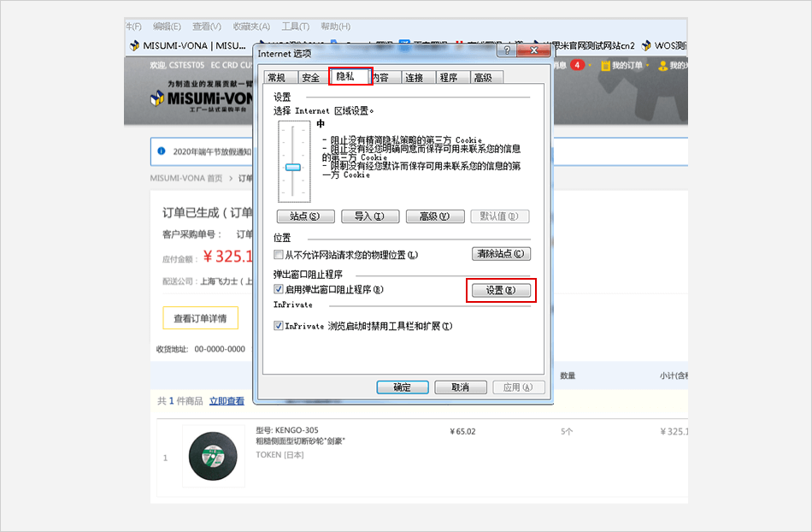
Task: Uncheck 启用弹出窗口阻止程序 checkbox
Action: pyautogui.click(x=279, y=290)
